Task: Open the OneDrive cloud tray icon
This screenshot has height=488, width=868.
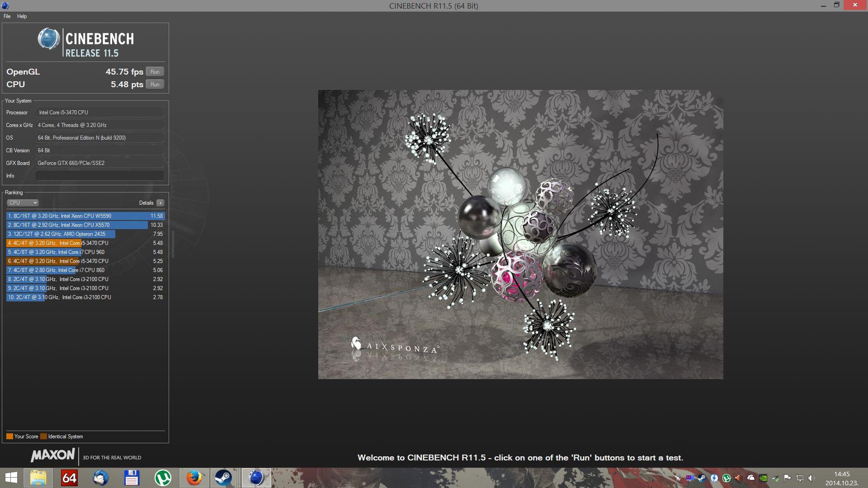Action: [x=751, y=478]
